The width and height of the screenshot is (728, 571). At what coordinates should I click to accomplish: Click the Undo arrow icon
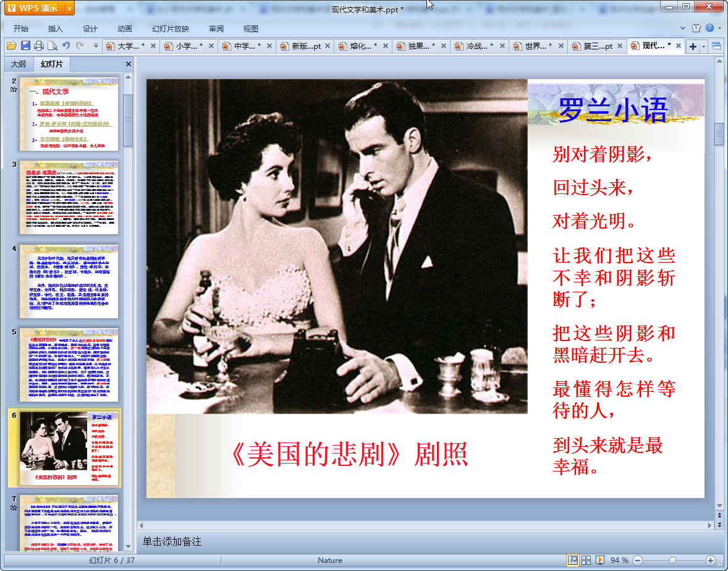(66, 46)
